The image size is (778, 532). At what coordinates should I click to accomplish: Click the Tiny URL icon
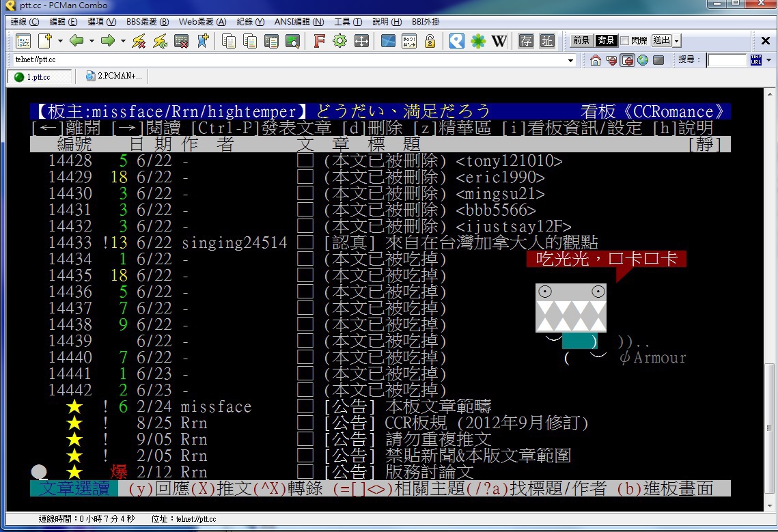pos(755,60)
